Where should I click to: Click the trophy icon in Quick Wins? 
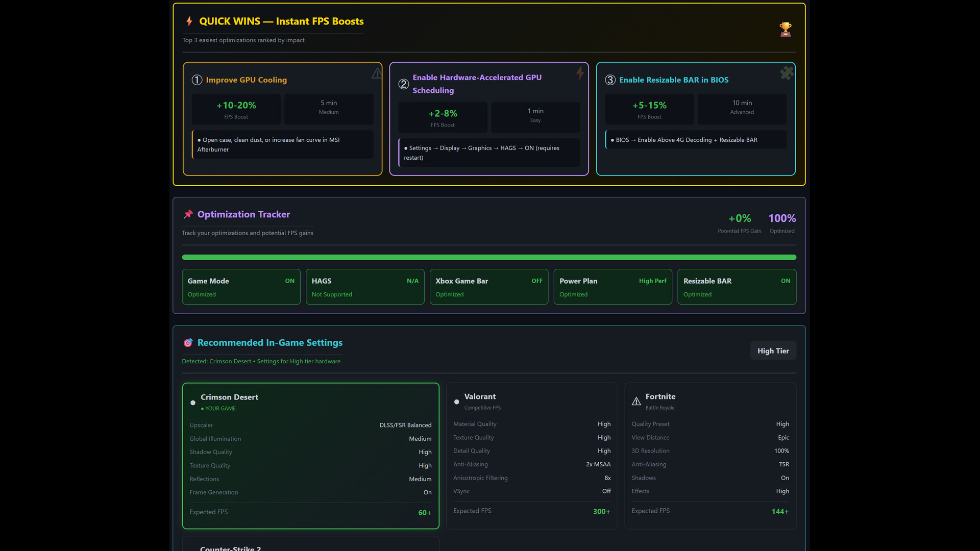[785, 30]
